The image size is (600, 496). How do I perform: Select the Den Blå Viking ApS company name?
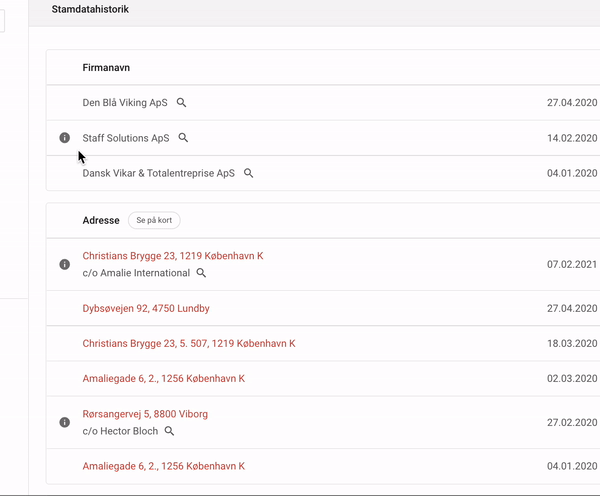125,103
